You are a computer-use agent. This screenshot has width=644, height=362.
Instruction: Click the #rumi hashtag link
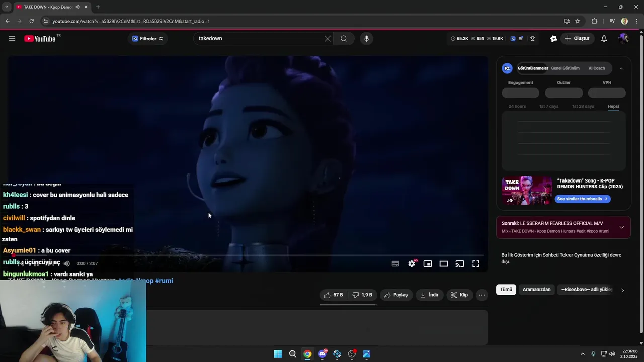click(164, 281)
